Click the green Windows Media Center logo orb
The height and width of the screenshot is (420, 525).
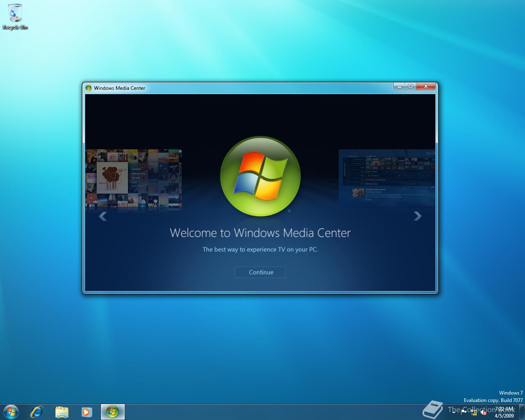click(260, 176)
